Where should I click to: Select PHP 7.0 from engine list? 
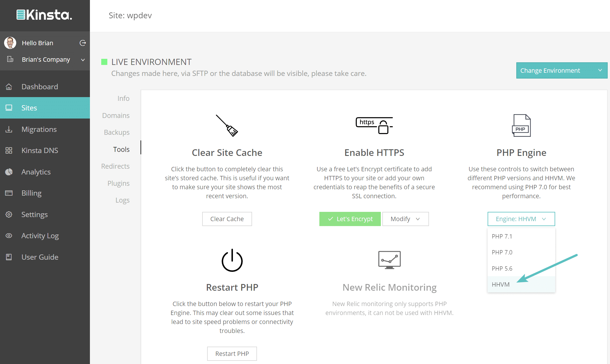coord(521,252)
